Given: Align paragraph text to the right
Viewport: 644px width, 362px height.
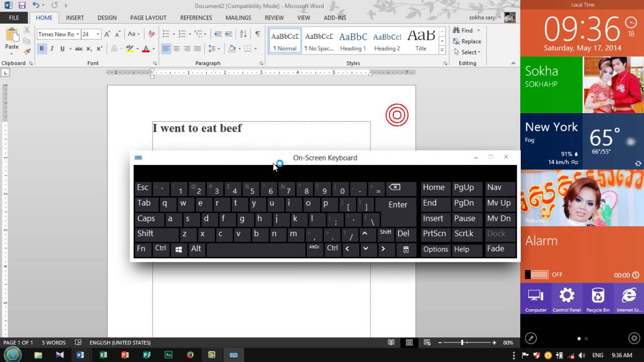Looking at the screenshot, I should [x=187, y=49].
